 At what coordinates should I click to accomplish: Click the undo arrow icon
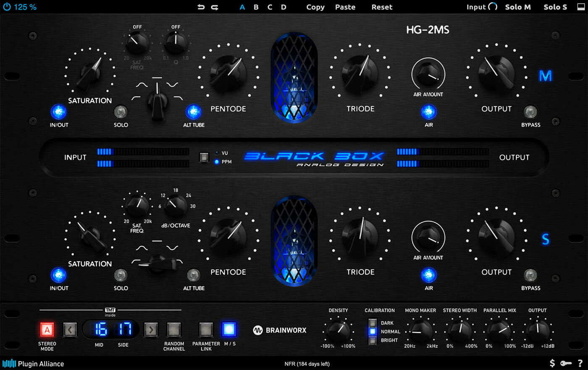[201, 7]
